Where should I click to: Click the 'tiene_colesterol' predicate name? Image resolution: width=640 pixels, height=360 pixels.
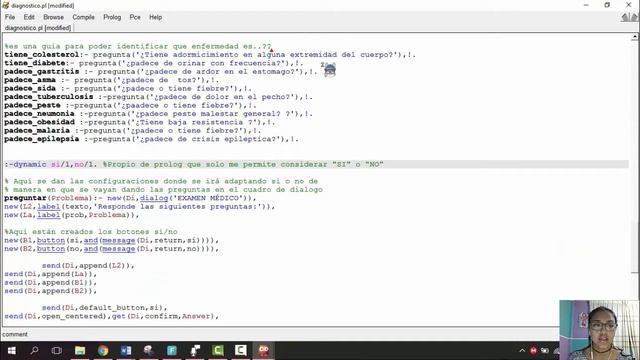click(x=42, y=55)
